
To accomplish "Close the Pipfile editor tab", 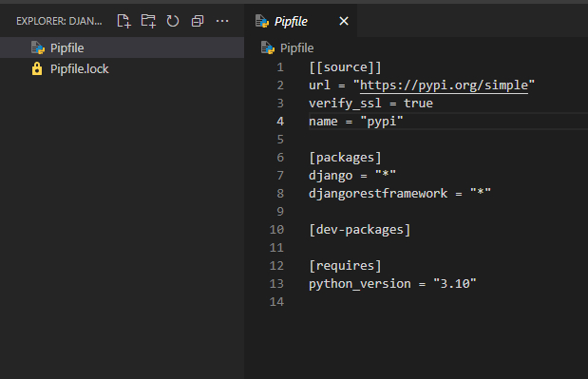I will [344, 21].
